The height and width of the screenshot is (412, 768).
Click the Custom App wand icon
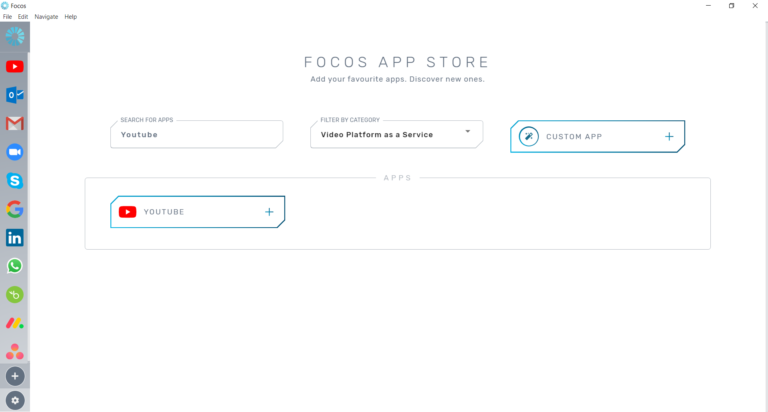click(528, 137)
